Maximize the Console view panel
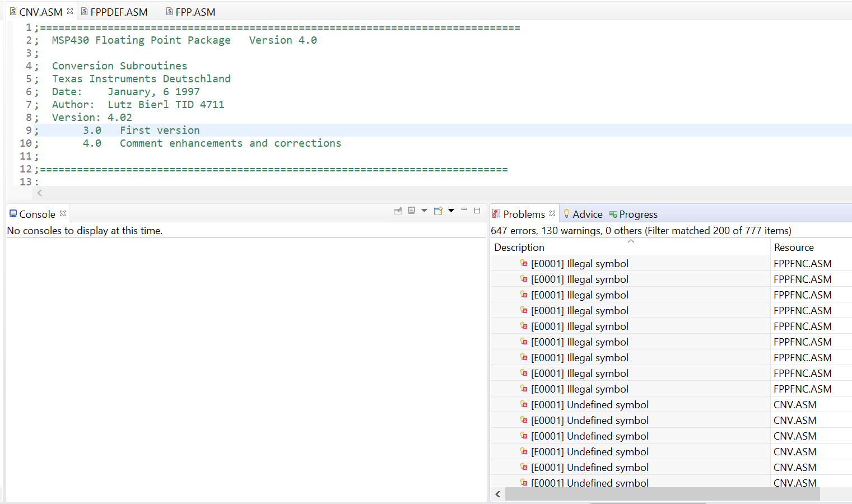Viewport: 852px width, 504px height. pos(477,211)
